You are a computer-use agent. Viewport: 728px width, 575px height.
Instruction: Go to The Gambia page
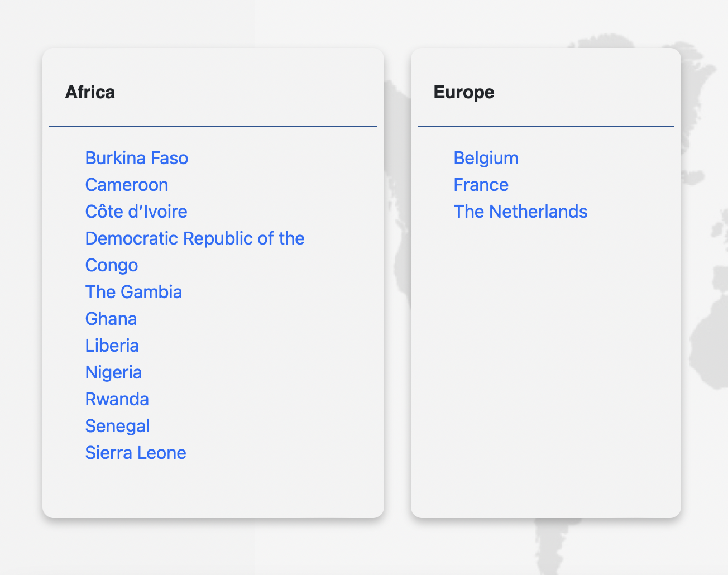(133, 292)
